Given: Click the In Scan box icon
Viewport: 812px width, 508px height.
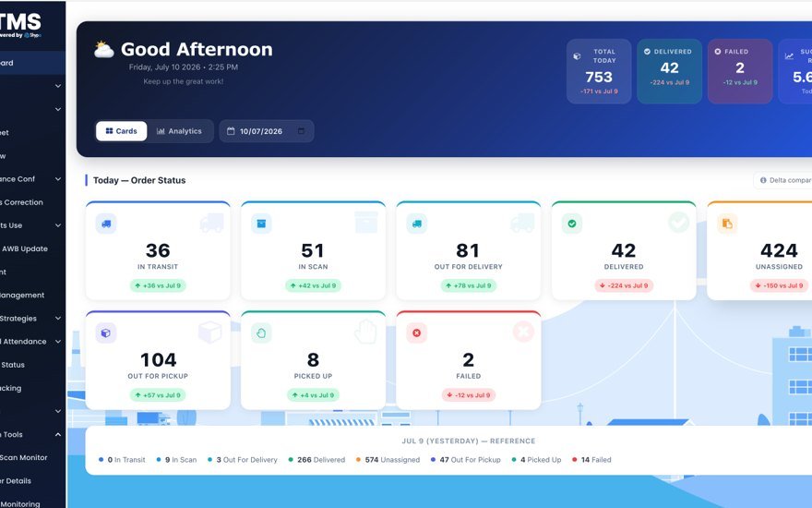Looking at the screenshot, I should click(261, 224).
